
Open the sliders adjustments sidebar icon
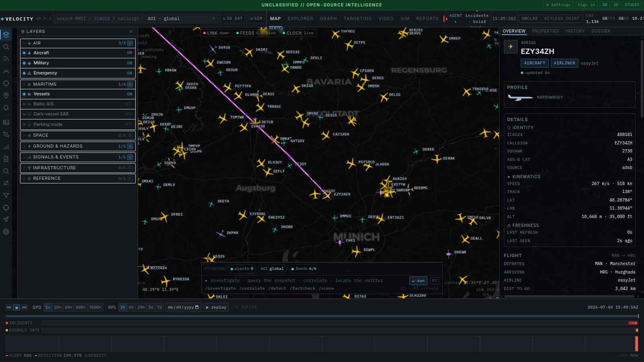pyautogui.click(x=6, y=183)
